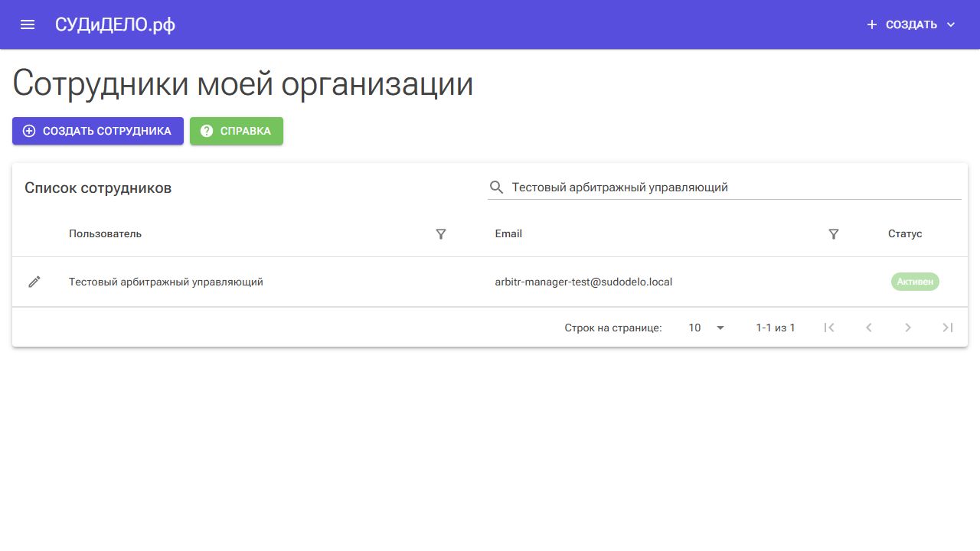The image size is (980, 551).
Task: Go to the next page
Action: pos(908,328)
